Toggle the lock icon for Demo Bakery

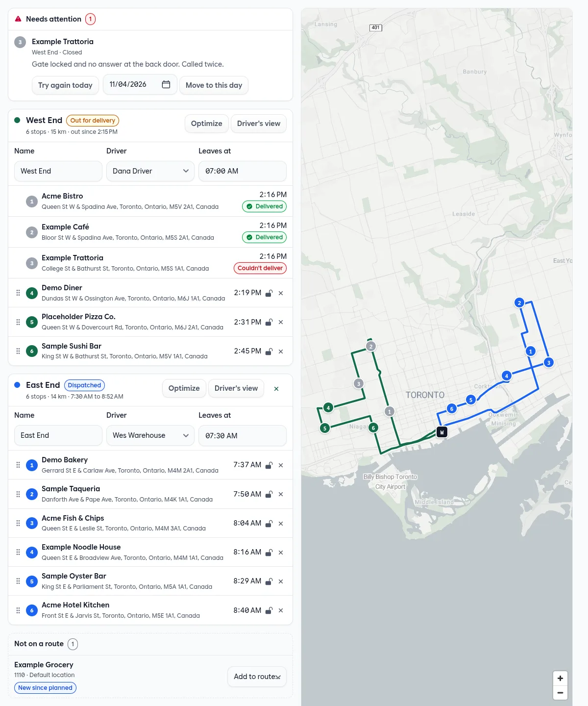pos(269,465)
